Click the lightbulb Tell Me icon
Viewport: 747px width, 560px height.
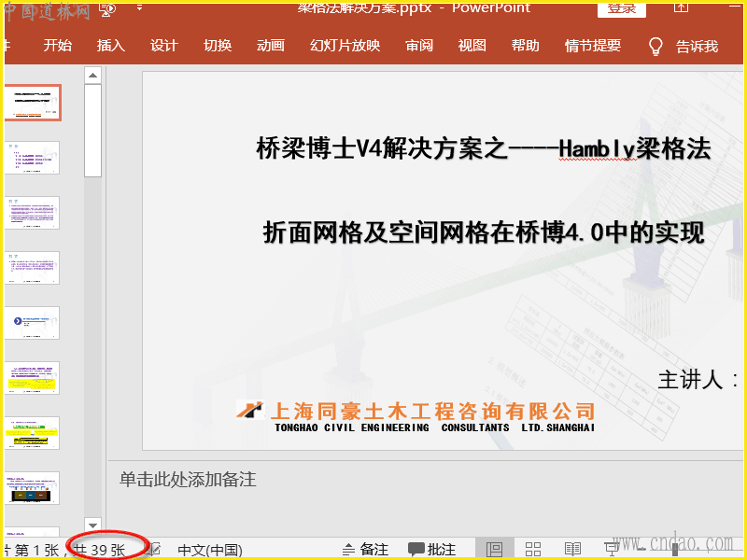pos(655,47)
